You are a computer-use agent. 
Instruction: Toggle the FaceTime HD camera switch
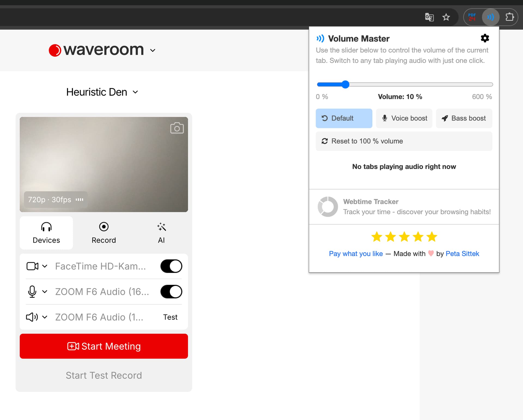[171, 266]
